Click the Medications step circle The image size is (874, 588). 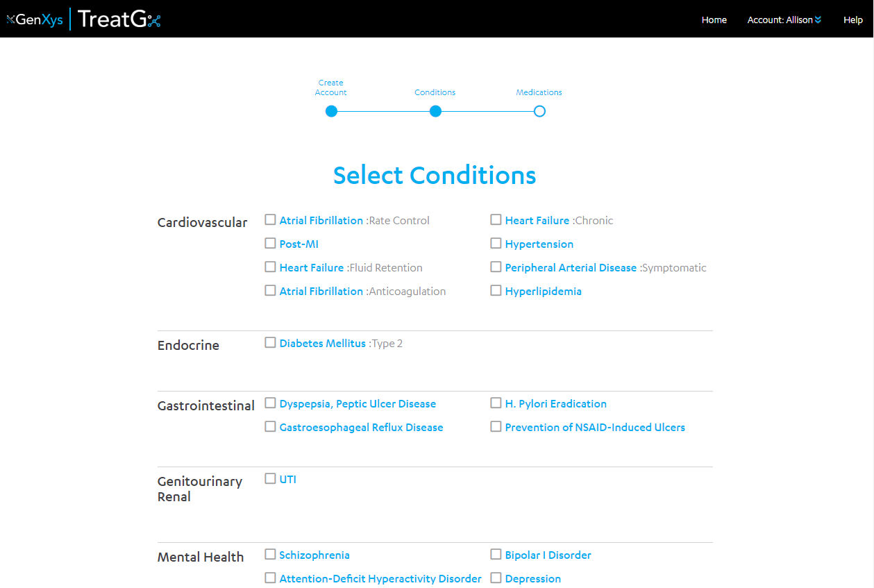[539, 111]
